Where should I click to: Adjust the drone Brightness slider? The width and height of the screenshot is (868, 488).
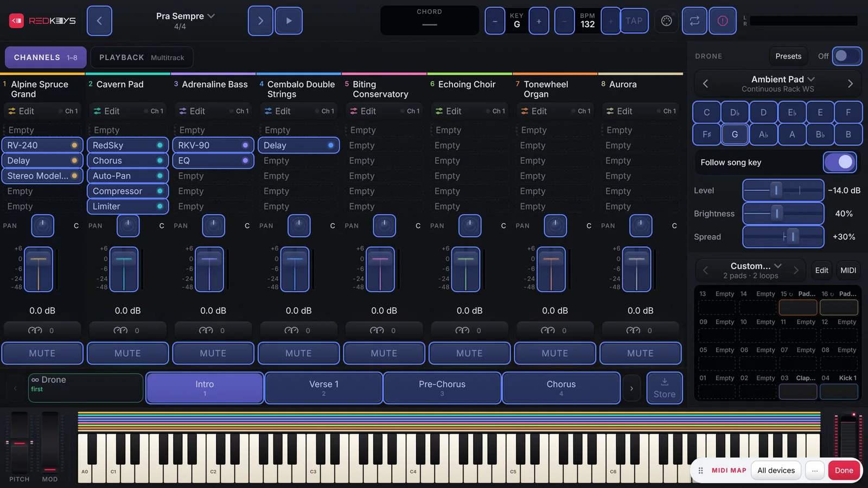pyautogui.click(x=783, y=214)
